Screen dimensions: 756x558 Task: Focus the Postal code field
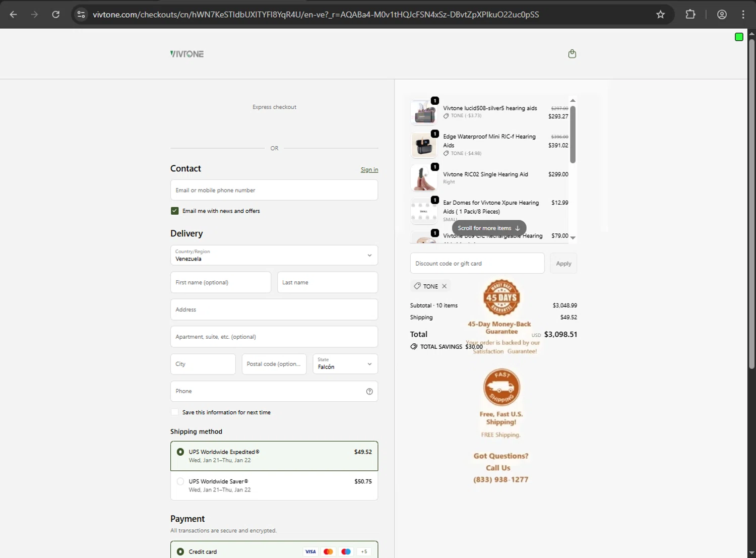click(274, 364)
